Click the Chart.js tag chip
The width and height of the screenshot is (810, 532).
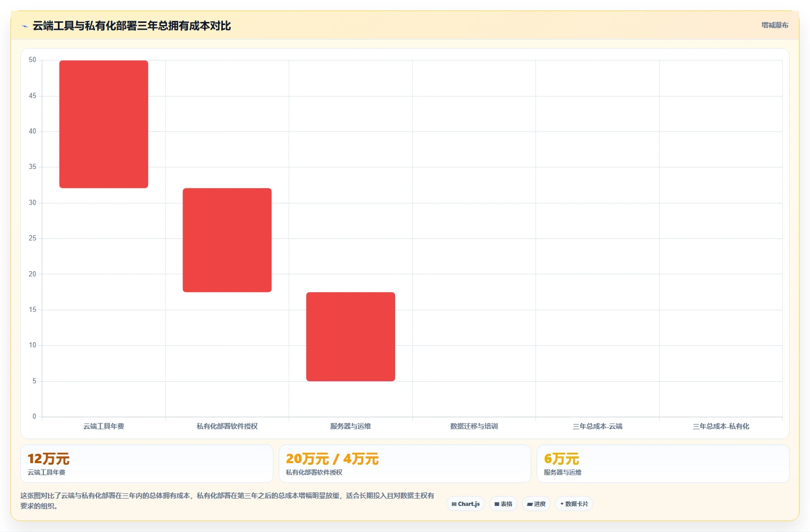point(466,504)
